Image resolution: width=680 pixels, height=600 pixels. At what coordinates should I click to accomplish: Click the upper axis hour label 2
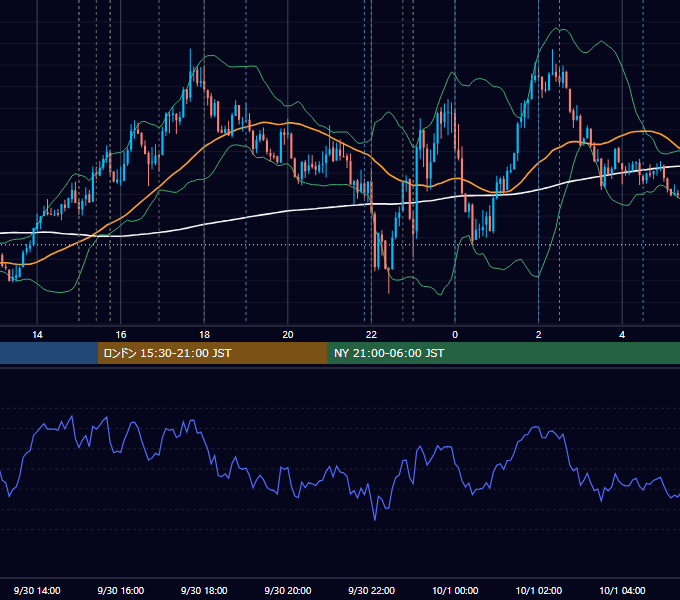(539, 335)
